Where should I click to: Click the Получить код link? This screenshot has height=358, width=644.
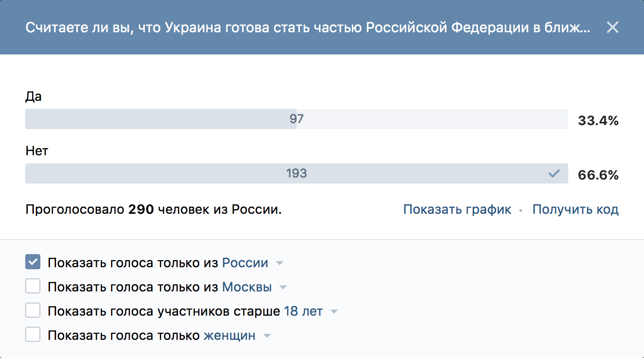pos(575,209)
